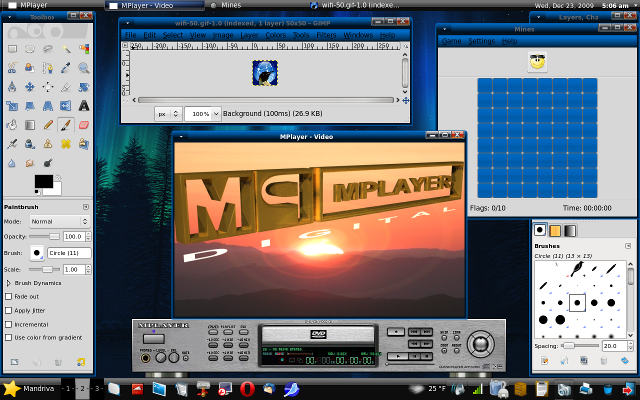Select the Bucket Fill tool

(12, 125)
